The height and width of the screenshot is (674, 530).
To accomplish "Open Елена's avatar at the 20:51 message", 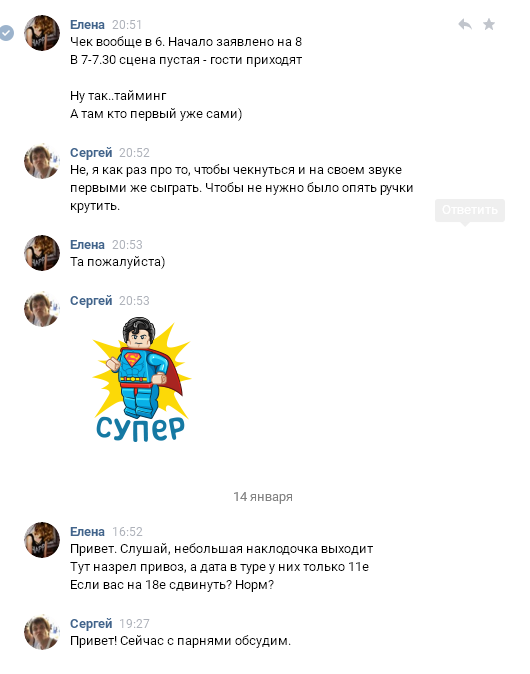I will pos(42,33).
